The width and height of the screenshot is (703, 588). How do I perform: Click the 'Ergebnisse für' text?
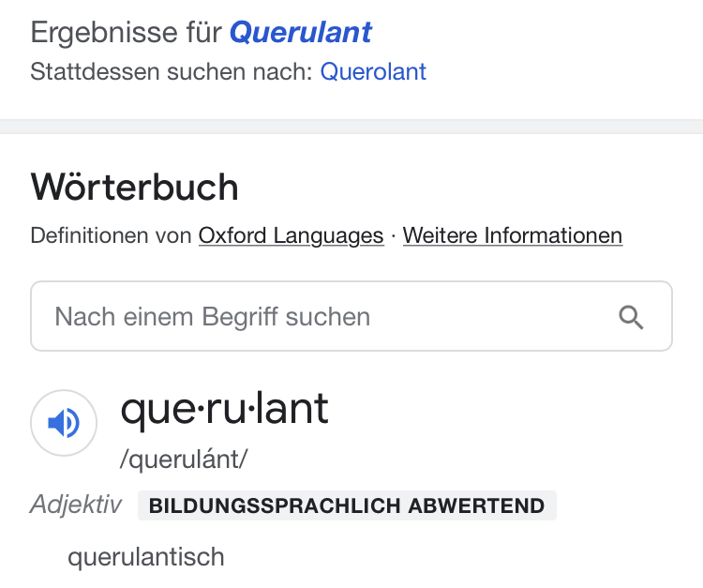point(127,33)
